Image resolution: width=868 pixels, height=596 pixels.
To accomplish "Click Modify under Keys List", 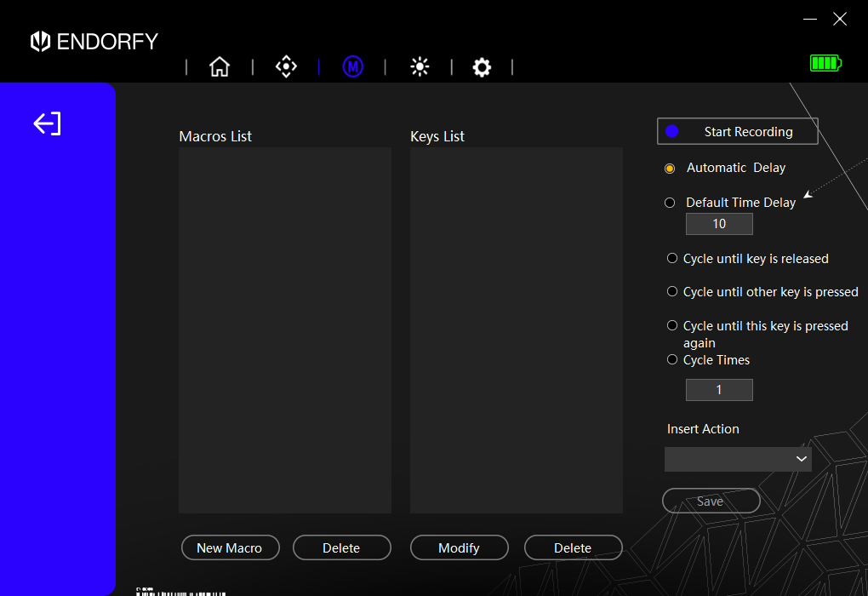I will tap(459, 547).
